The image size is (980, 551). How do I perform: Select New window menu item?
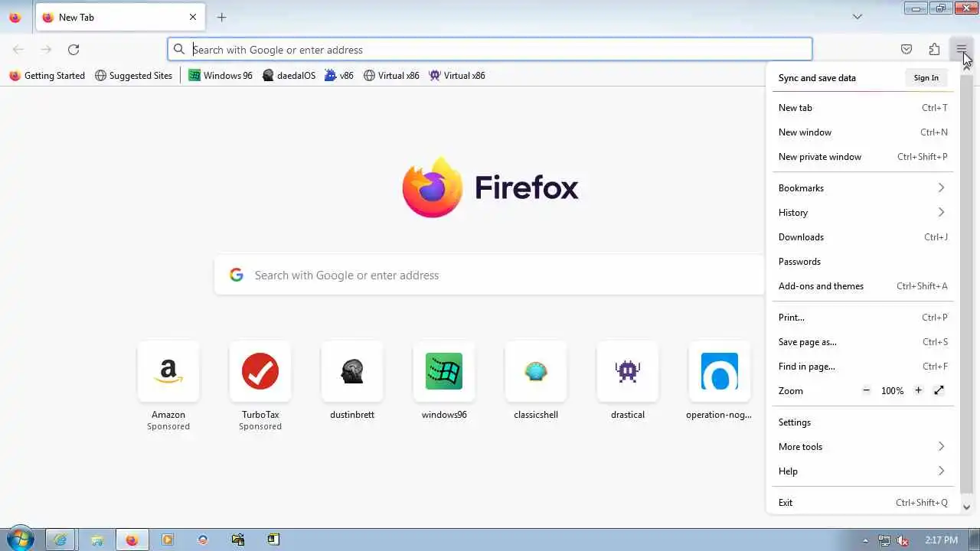pos(863,132)
